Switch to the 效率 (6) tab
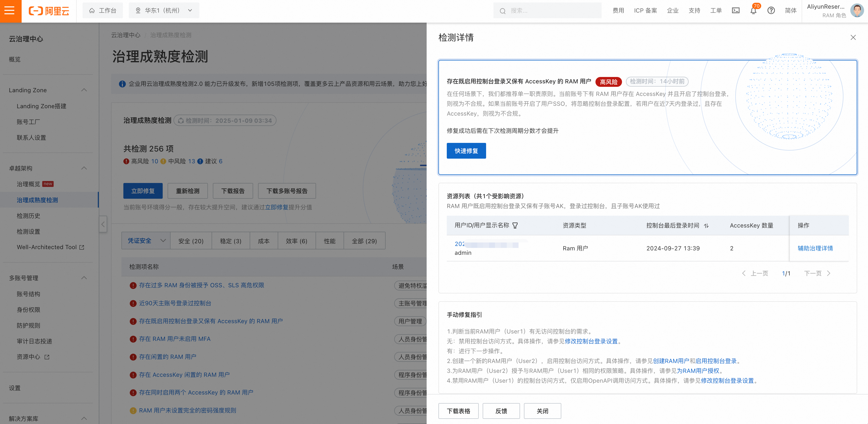Viewport: 868px width, 424px height. point(297,241)
